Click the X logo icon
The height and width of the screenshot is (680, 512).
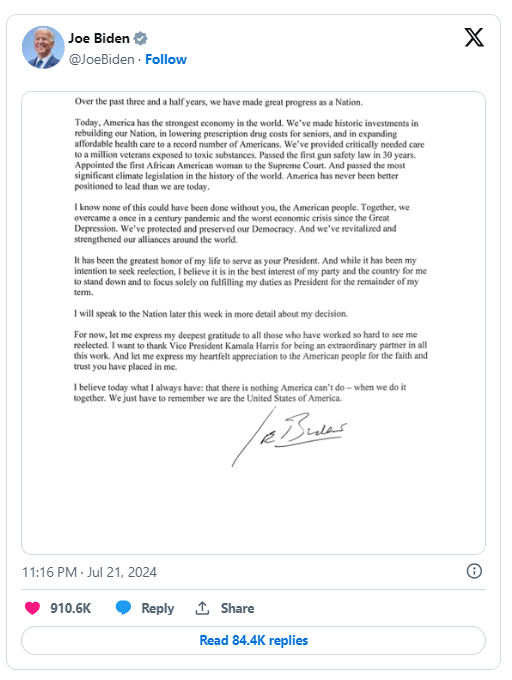click(474, 38)
